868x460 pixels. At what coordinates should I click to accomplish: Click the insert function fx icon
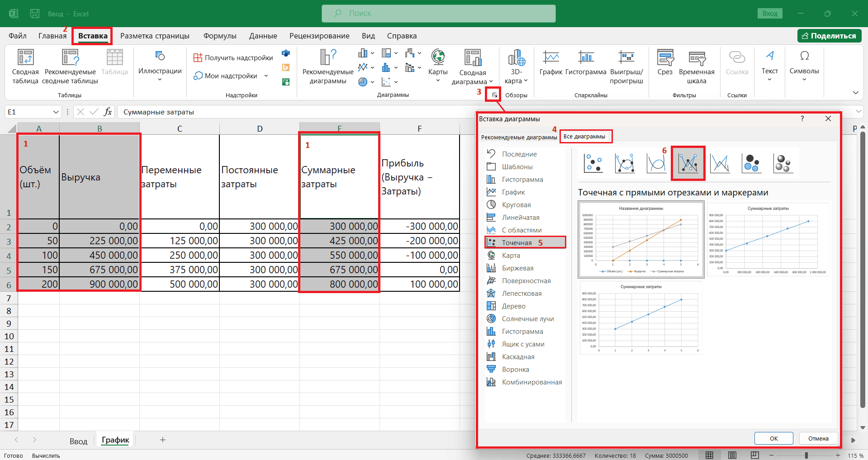(108, 112)
